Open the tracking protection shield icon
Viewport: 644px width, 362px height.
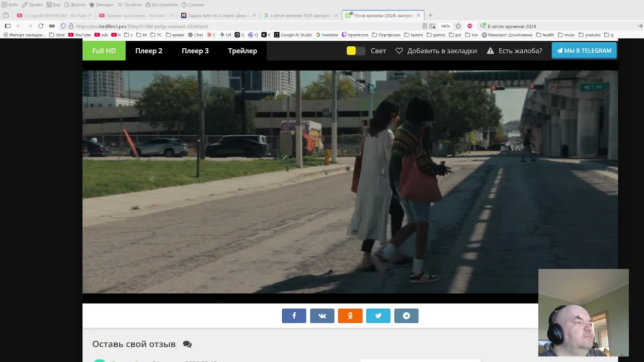63,26
